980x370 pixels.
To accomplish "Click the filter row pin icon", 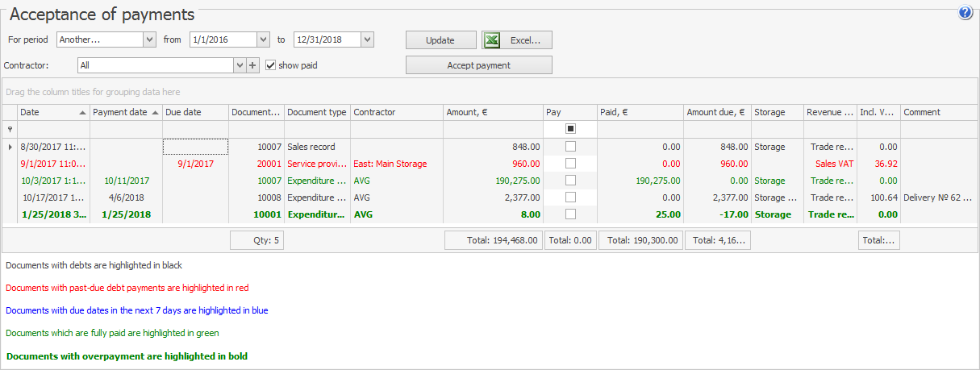I will [10, 130].
